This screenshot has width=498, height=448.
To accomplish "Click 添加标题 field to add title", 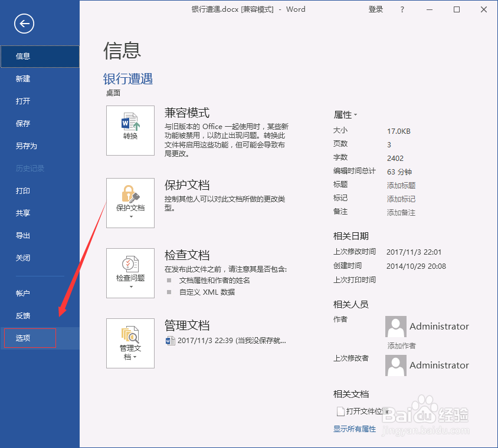I will click(401, 185).
